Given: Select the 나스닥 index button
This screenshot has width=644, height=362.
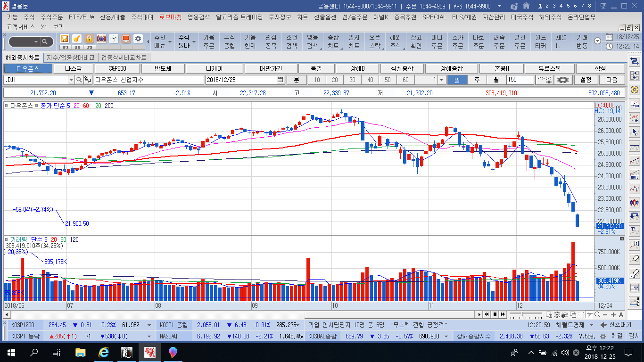Looking at the screenshot, I should point(73,69).
